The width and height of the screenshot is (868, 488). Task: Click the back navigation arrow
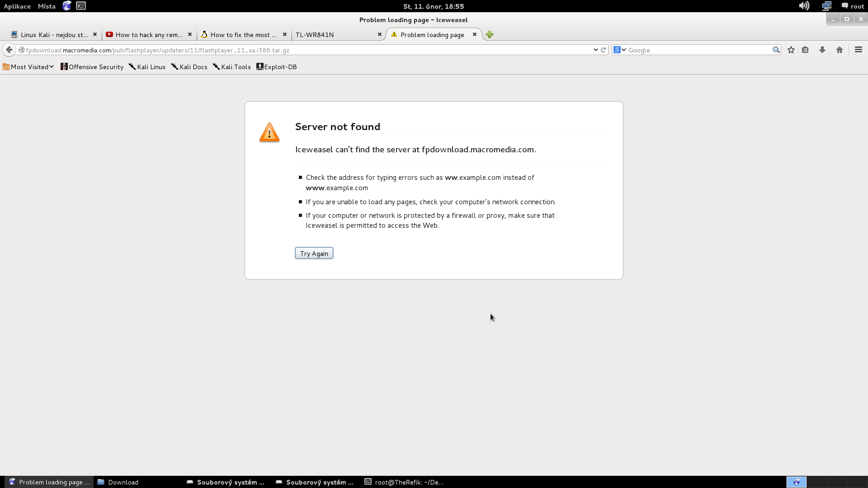tap(9, 50)
